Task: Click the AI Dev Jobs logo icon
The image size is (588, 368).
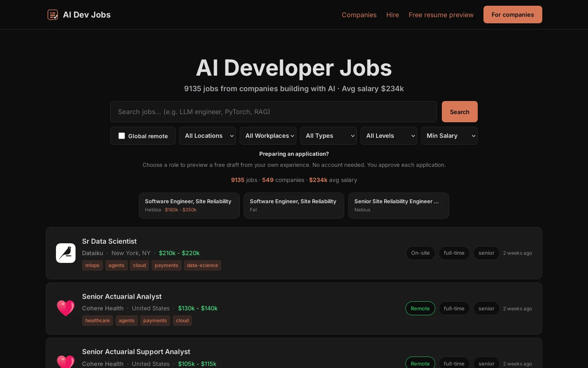Action: [x=53, y=15]
